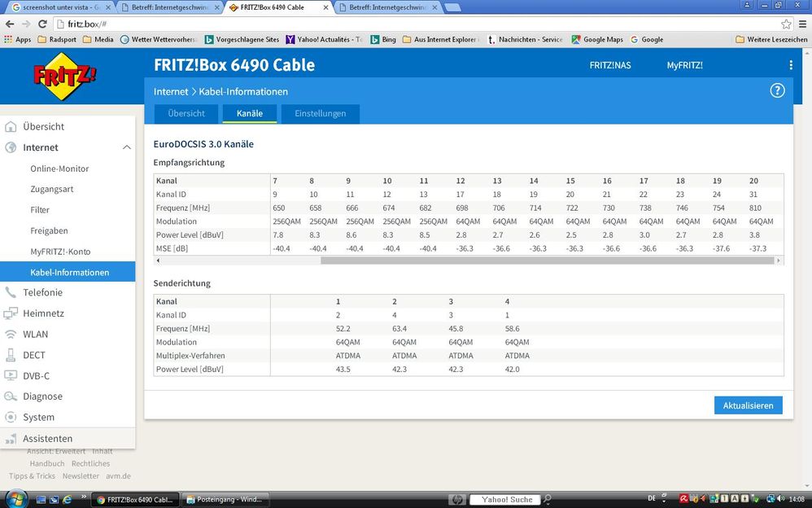The height and width of the screenshot is (508, 812).
Task: Open the Bing bookmark
Action: (x=383, y=39)
